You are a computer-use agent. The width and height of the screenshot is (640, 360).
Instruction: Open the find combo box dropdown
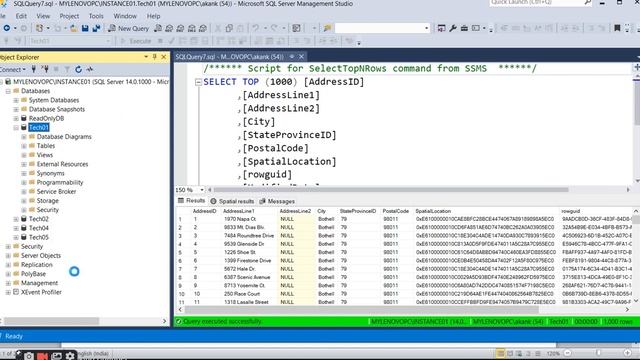coord(427,28)
